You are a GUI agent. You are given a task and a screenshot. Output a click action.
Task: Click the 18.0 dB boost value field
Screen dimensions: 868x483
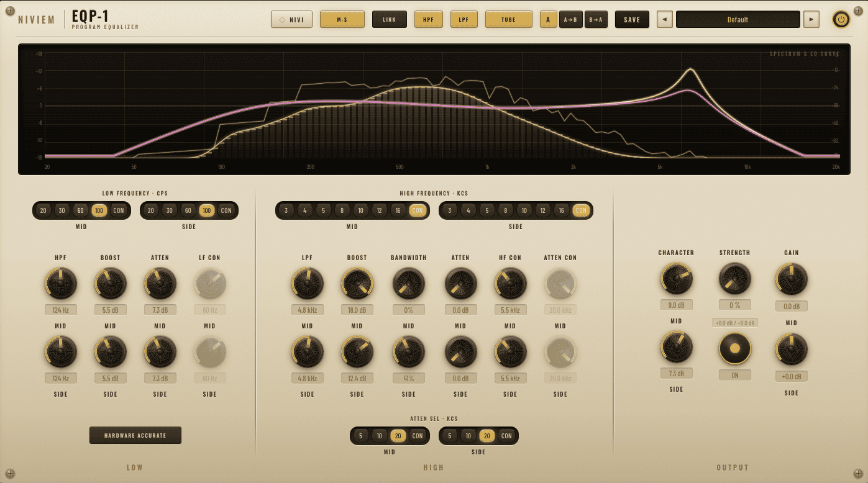(357, 310)
